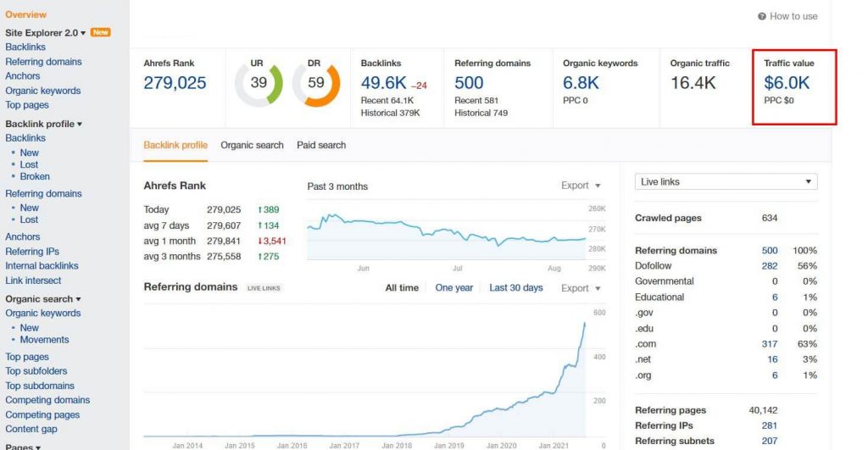Click the New badge next to Site Explorer 2.0
The width and height of the screenshot is (868, 450).
[x=100, y=33]
